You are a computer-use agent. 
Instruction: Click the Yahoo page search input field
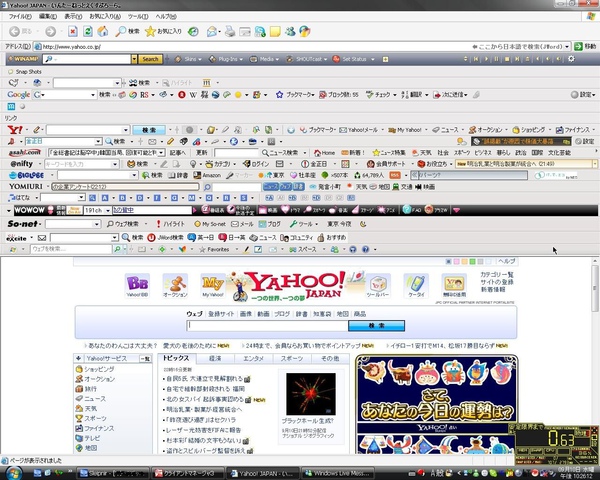pyautogui.click(x=267, y=326)
